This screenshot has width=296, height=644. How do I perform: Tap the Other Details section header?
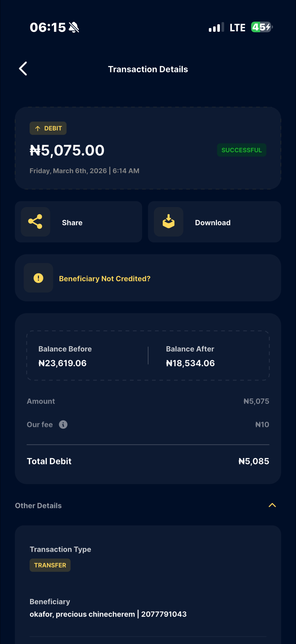point(39,506)
